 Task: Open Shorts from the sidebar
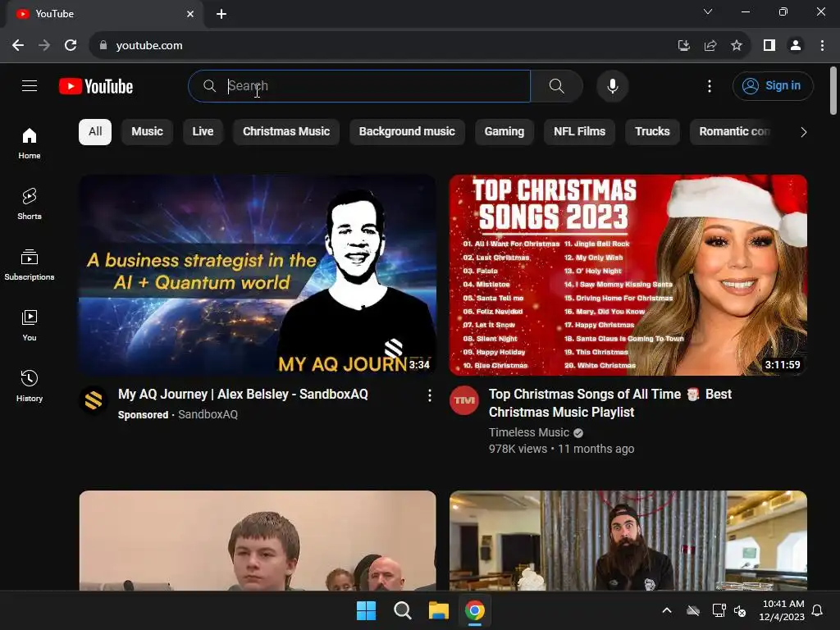30,204
